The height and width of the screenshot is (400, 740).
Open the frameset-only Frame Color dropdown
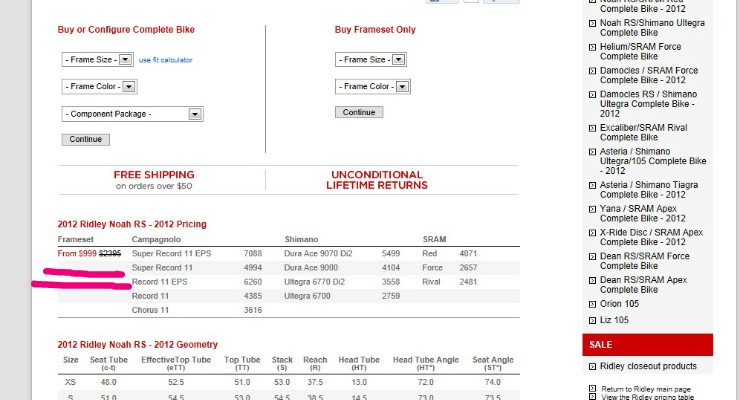372,86
